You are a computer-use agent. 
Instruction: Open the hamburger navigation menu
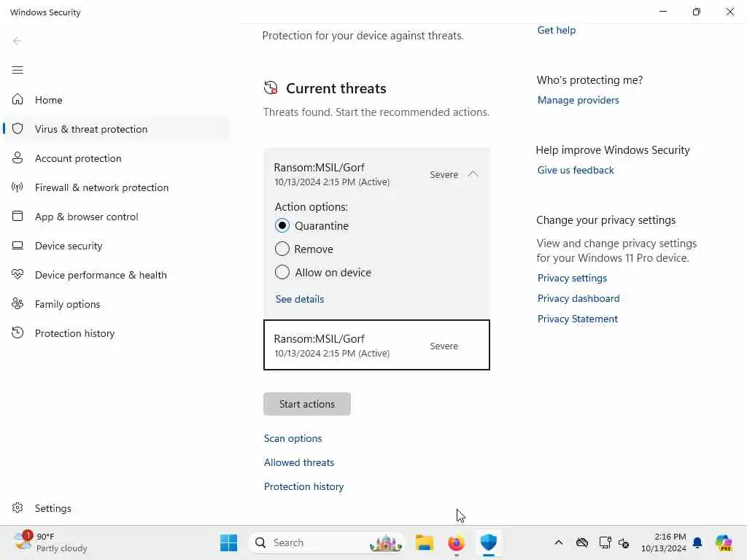coord(18,70)
